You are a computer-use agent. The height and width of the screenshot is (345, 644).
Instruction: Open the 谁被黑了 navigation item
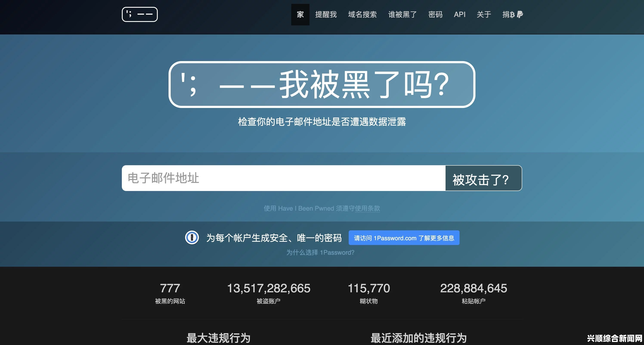402,14
